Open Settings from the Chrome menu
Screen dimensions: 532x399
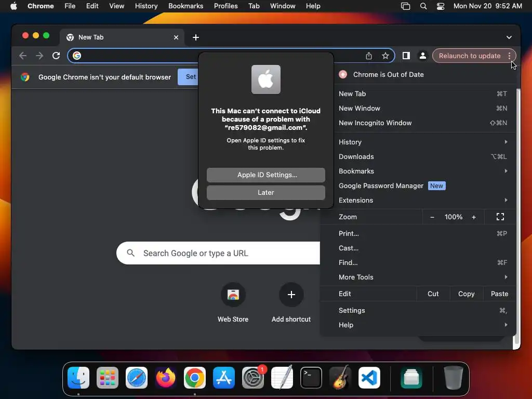pyautogui.click(x=418, y=311)
